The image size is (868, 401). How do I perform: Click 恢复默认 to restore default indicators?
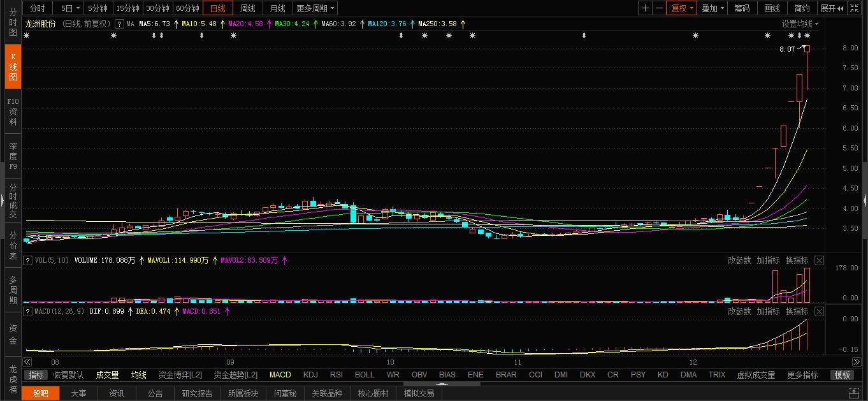[68, 375]
